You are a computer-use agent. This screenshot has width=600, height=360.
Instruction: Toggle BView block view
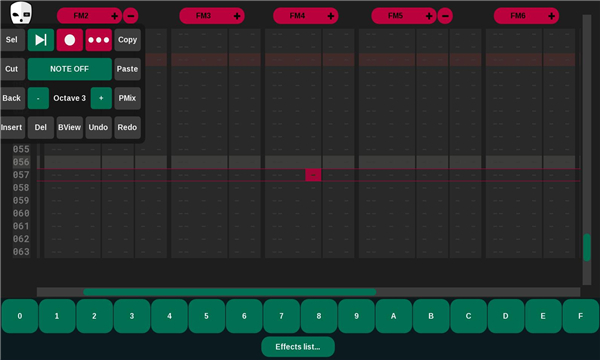pyautogui.click(x=70, y=127)
